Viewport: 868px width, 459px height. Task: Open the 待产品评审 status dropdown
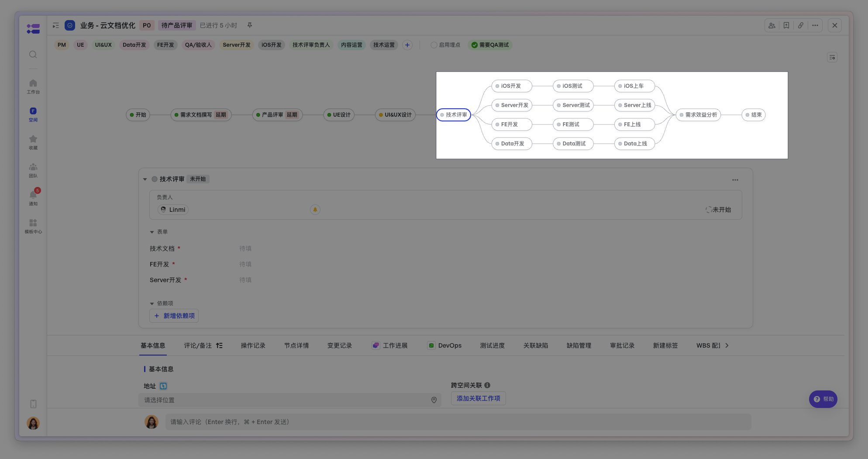pyautogui.click(x=177, y=25)
